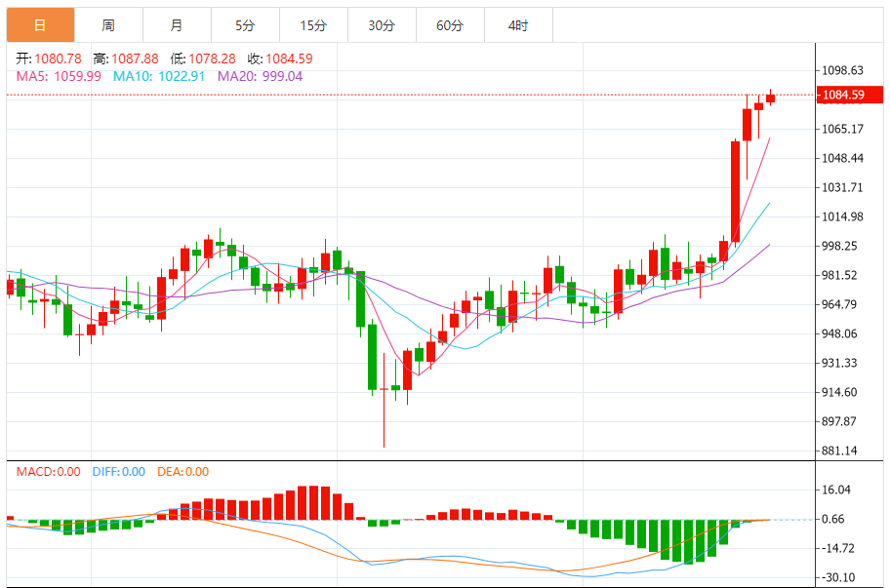Click the 1031.71 price axis label
The height and width of the screenshot is (588, 890).
[x=842, y=187]
